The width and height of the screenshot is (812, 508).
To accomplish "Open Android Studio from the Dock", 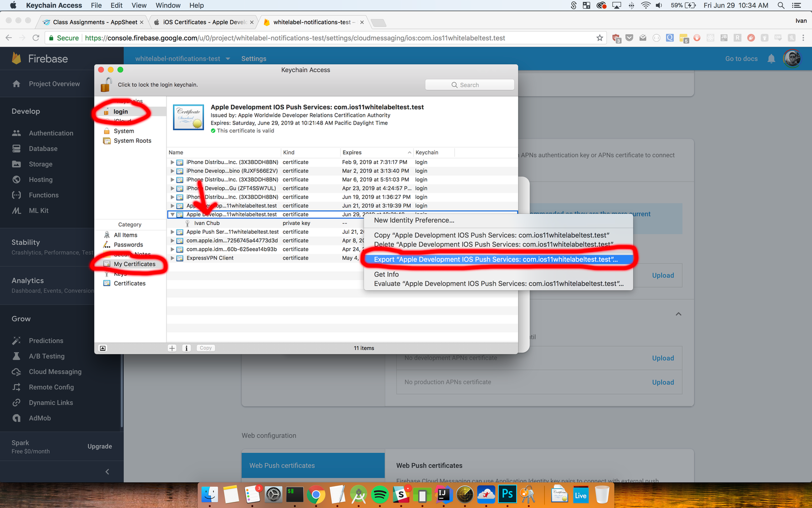I will pos(358,494).
